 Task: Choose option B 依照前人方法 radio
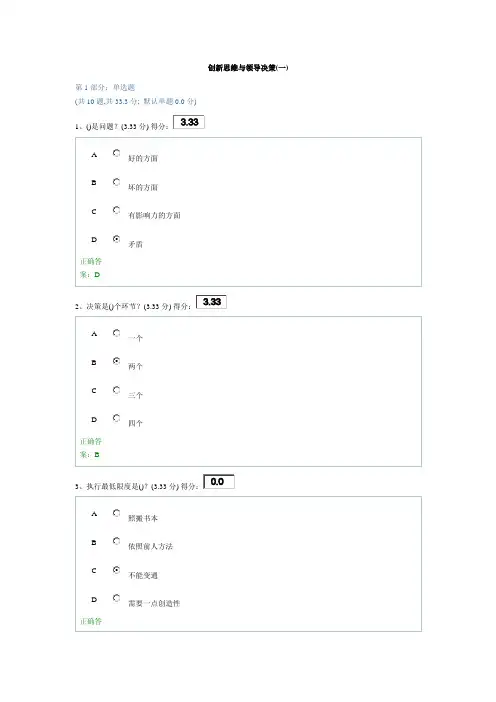coord(116,541)
